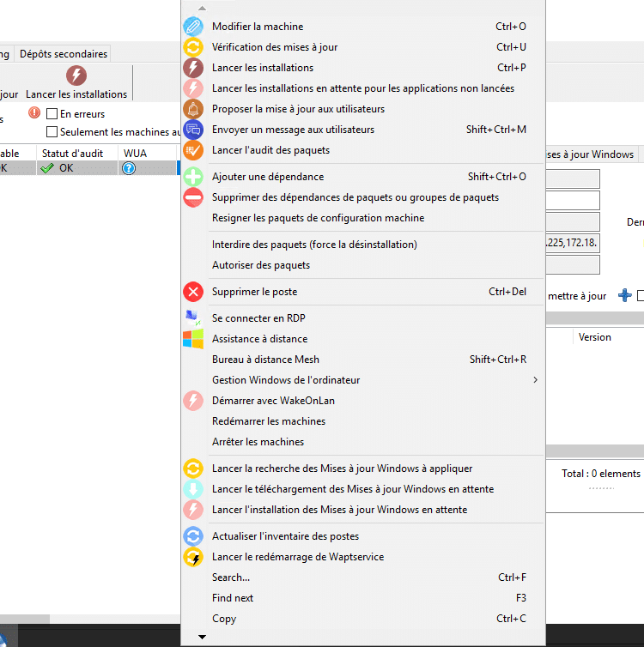Select Autoriser des paquets

[x=363, y=265]
